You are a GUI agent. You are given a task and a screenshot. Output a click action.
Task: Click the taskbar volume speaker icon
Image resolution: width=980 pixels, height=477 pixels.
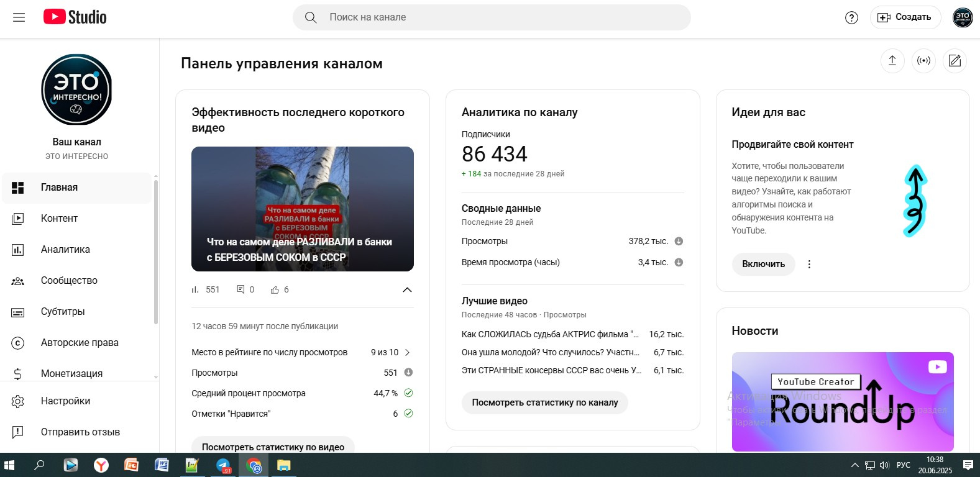(x=884, y=465)
